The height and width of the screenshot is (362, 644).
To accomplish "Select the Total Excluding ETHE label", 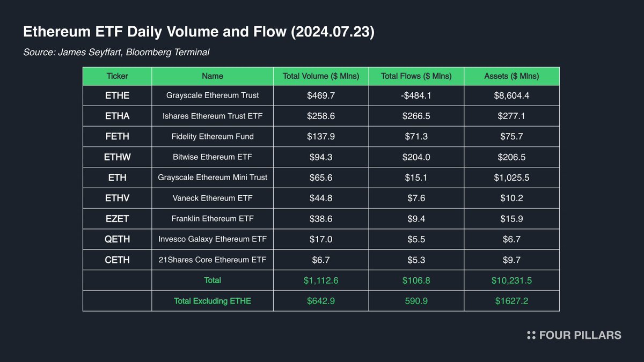I will point(213,301).
